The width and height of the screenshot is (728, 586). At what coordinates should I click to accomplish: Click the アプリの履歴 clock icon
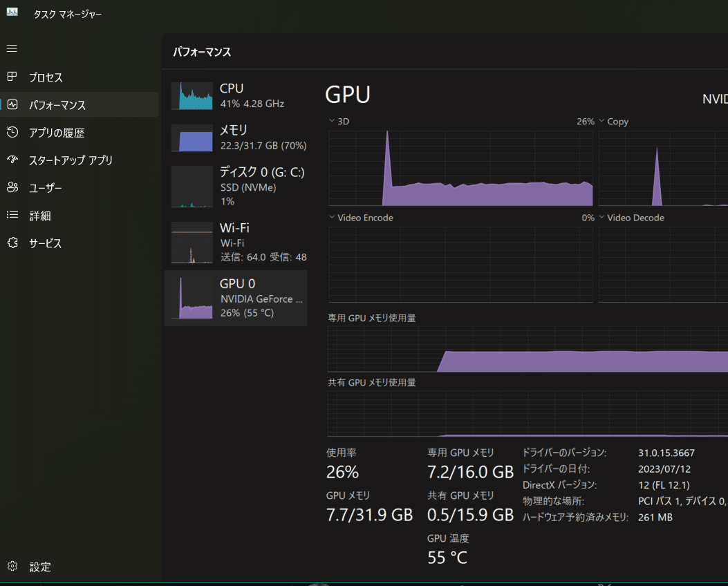click(x=12, y=132)
